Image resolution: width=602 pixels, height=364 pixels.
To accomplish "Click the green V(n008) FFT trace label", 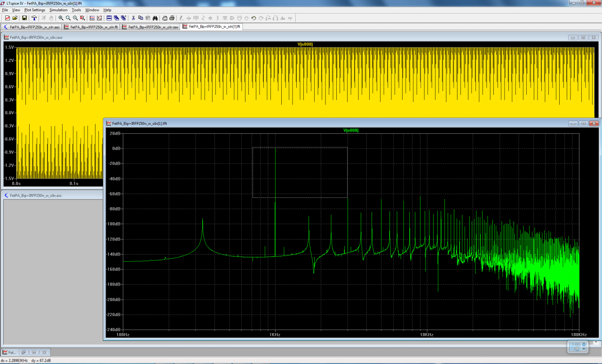I will tap(351, 130).
